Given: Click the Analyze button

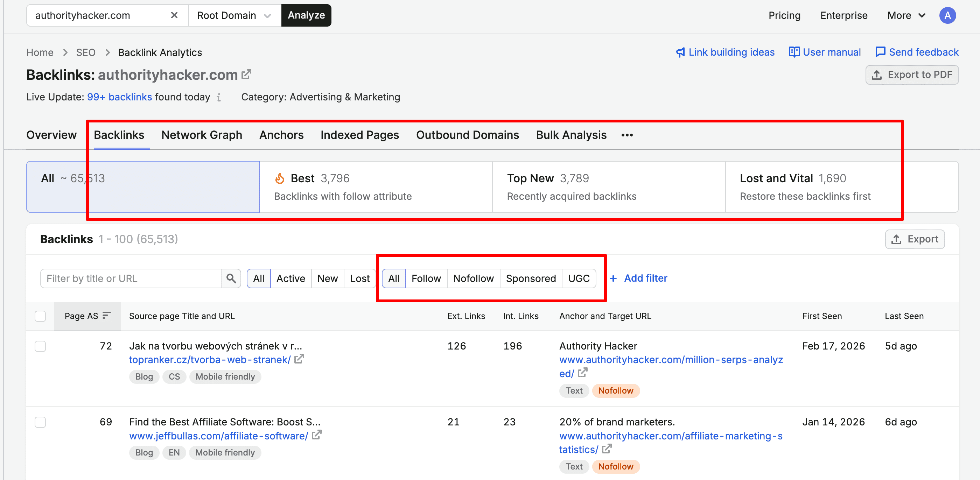Looking at the screenshot, I should 306,15.
